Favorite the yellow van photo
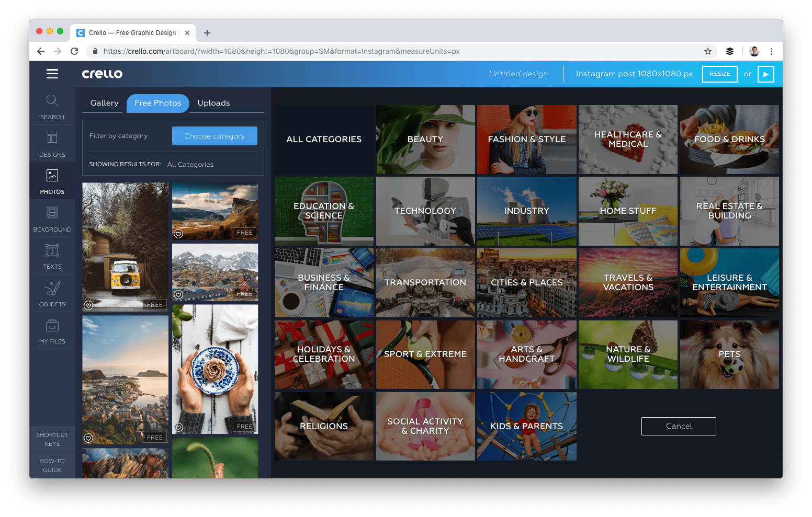 88,305
